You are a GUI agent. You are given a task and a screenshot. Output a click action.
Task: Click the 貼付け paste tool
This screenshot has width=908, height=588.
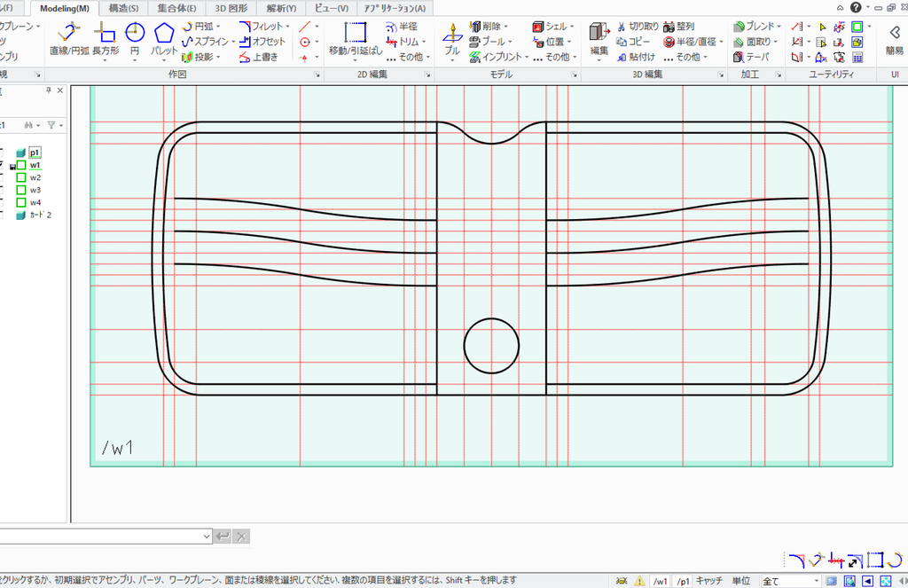pos(636,57)
